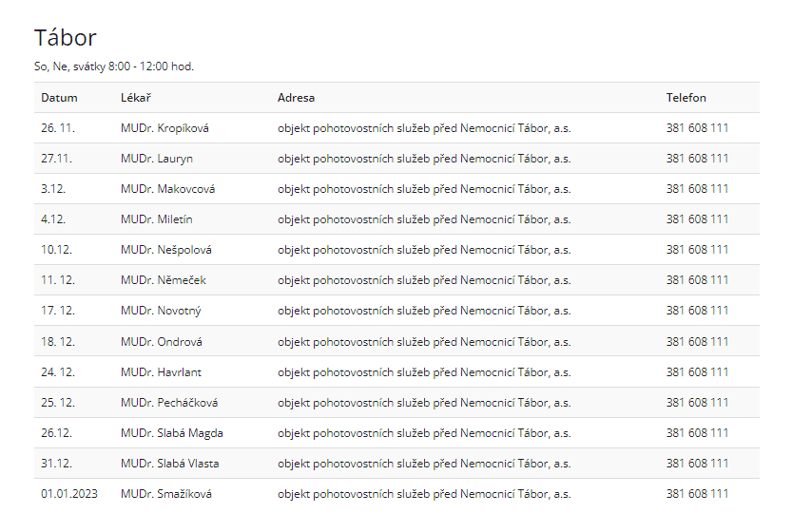Image resolution: width=792 pixels, height=532 pixels.
Task: Select MUDr. Němeček in the table
Action: click(163, 280)
